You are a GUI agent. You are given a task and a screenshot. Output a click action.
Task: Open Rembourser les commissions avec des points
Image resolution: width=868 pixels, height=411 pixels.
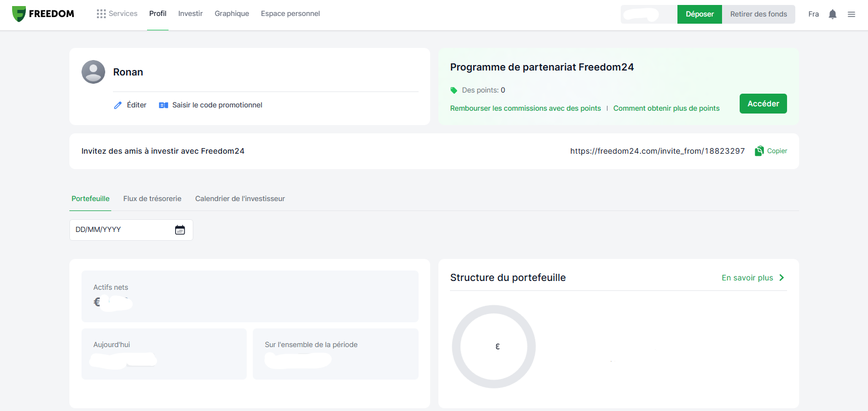tap(525, 109)
